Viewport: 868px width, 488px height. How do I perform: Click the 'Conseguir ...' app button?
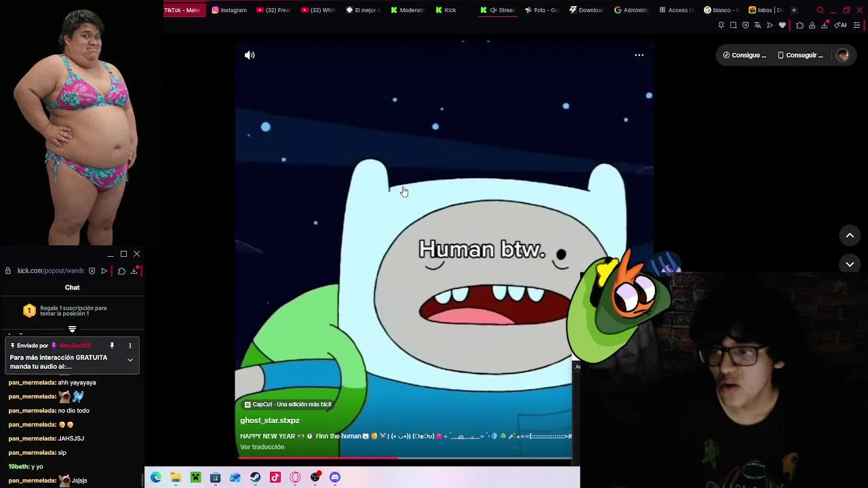point(800,56)
